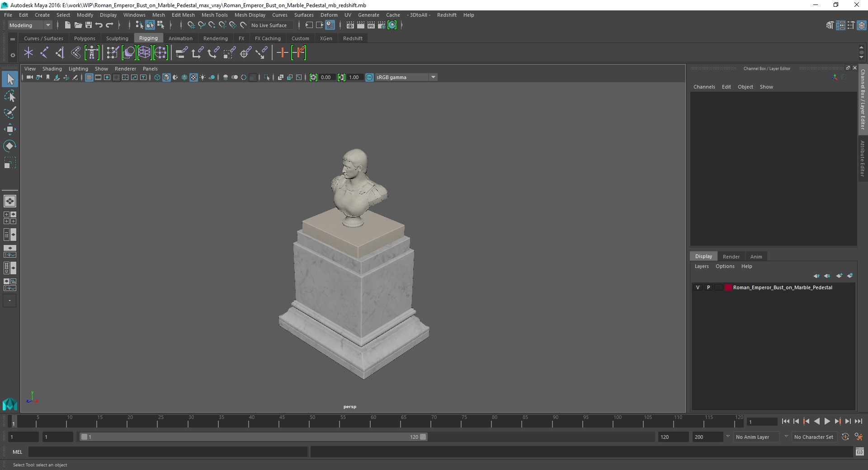Activate the Lasso select tool

[9, 96]
